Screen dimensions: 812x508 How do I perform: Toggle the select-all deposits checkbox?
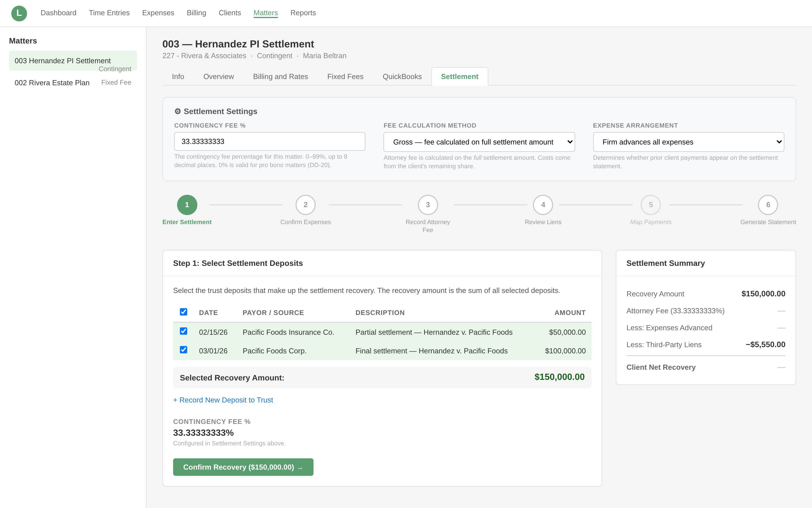[184, 312]
